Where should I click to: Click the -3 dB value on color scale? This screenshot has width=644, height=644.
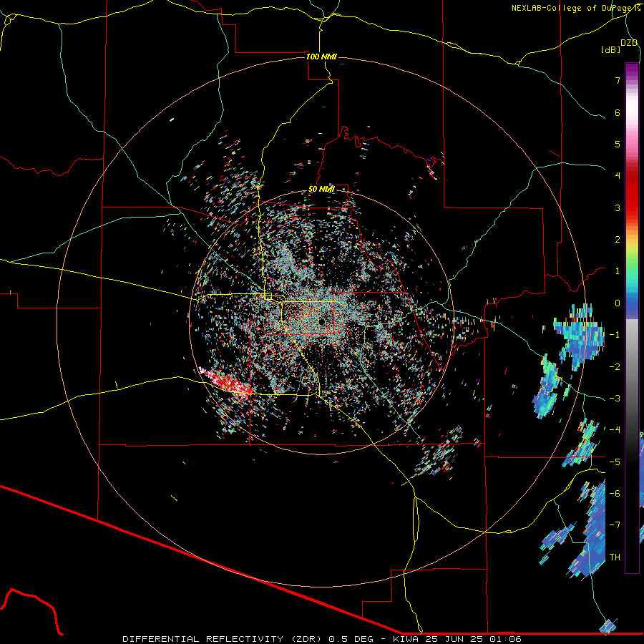pos(615,399)
